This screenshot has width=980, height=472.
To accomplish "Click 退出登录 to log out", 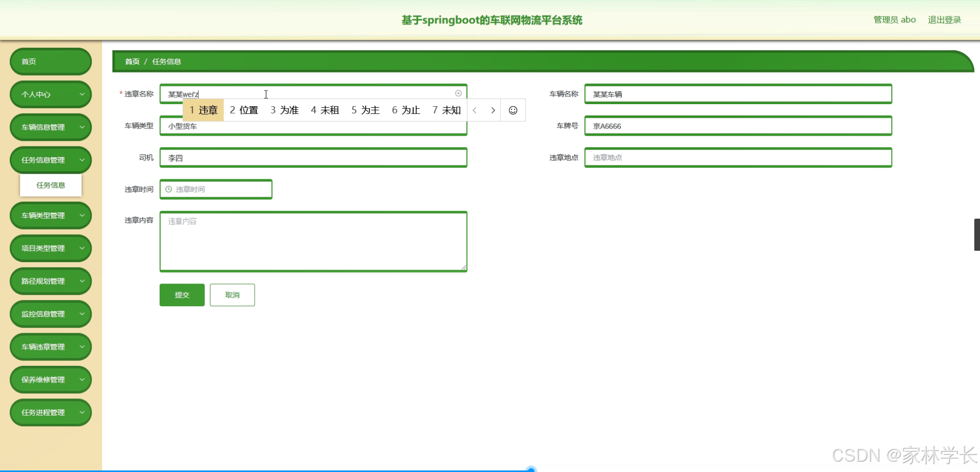I will click(x=944, y=20).
